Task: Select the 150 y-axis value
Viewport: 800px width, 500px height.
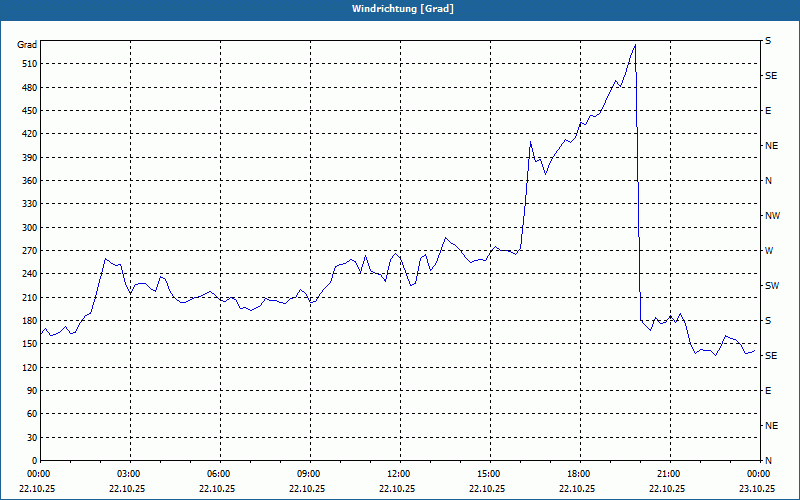Action: click(x=29, y=344)
